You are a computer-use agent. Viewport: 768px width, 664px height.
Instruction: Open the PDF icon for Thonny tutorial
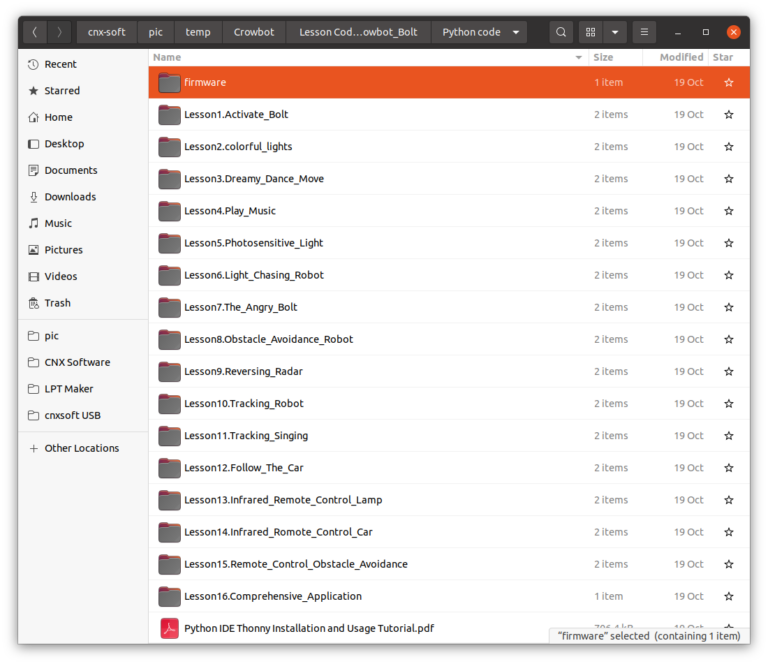pos(169,628)
